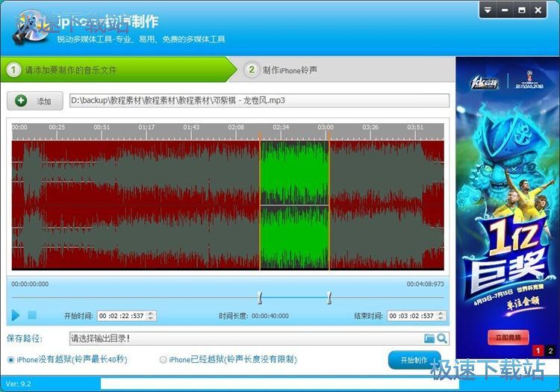Stop audio playback with square button
560x392 pixels.
tap(32, 315)
